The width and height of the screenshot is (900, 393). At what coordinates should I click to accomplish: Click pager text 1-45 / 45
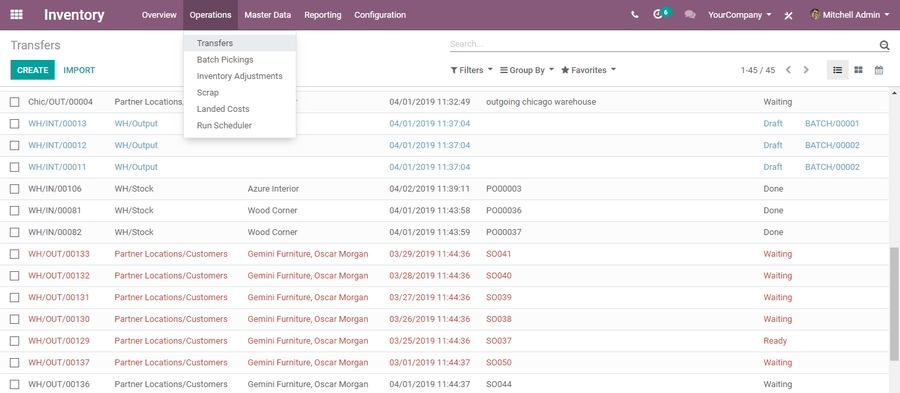[x=758, y=70]
